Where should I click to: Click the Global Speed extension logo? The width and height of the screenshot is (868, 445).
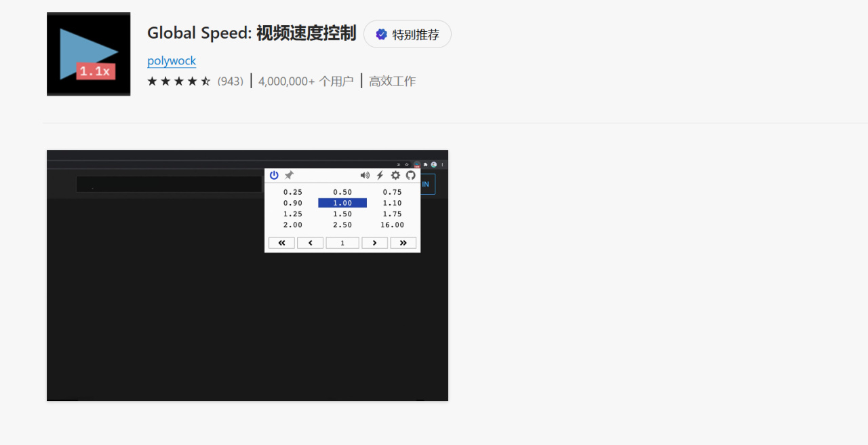(x=88, y=54)
